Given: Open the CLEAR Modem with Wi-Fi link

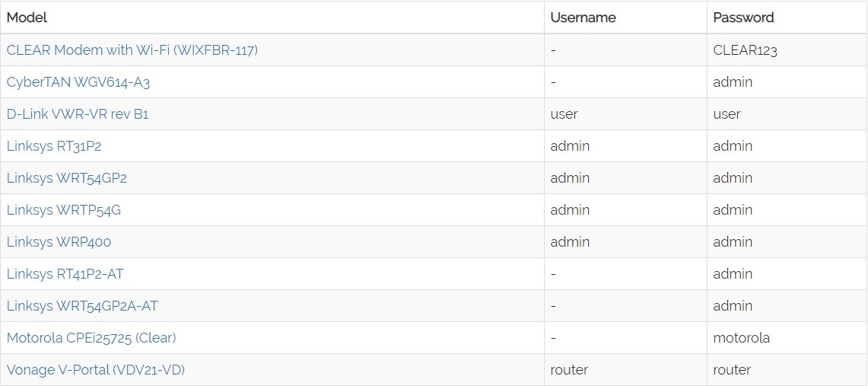Looking at the screenshot, I should (132, 50).
